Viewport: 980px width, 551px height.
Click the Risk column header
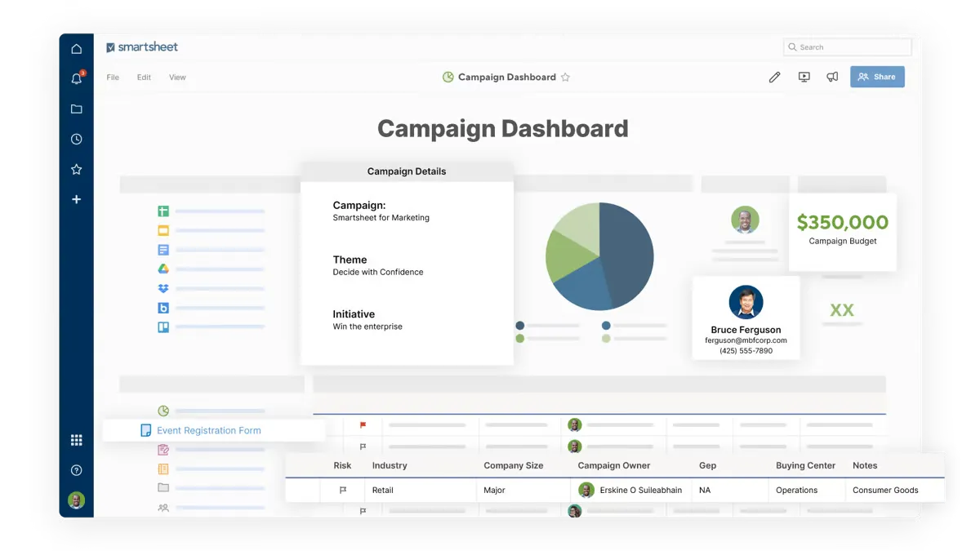[342, 465]
